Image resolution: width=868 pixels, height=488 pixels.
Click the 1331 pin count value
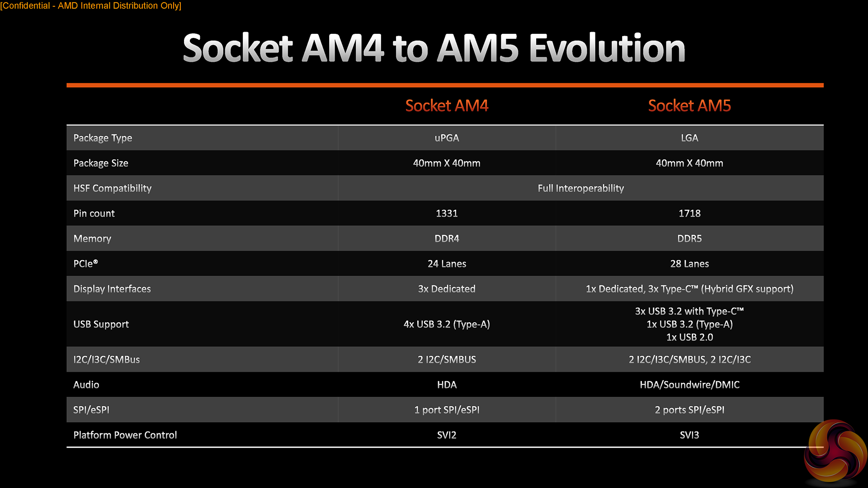[447, 213]
